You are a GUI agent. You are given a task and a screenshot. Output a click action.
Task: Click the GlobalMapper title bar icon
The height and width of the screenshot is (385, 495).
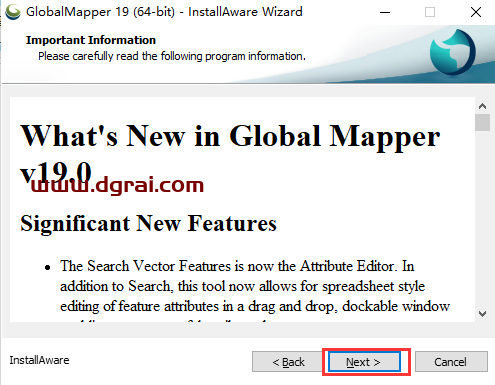pyautogui.click(x=13, y=12)
